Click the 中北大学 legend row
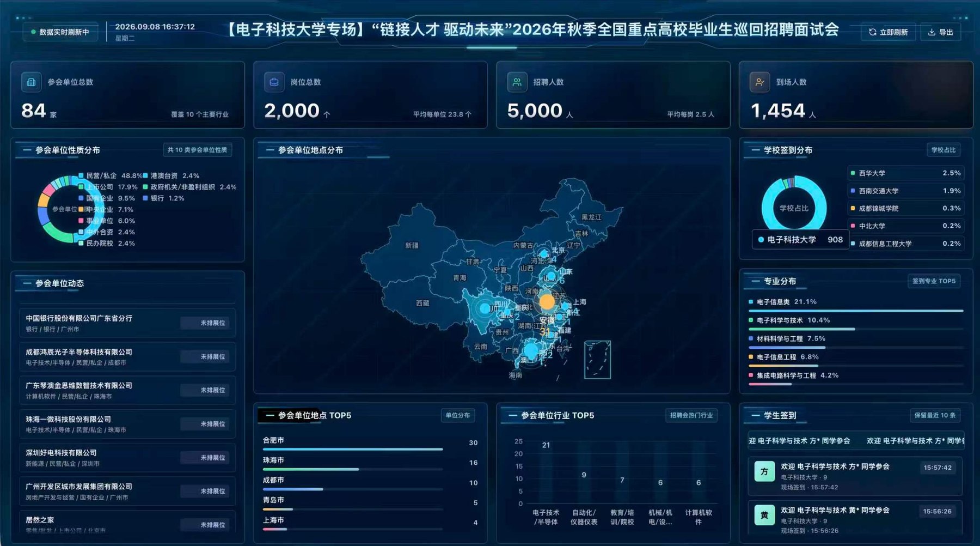 905,226
